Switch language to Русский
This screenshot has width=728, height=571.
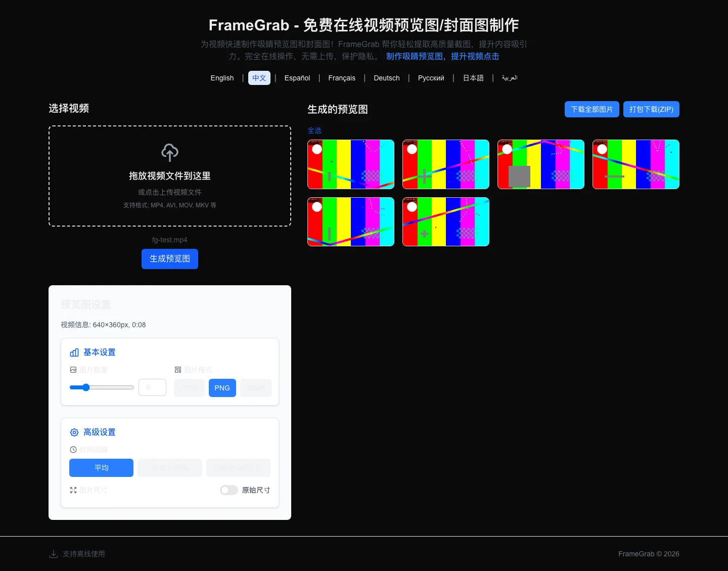pos(431,78)
